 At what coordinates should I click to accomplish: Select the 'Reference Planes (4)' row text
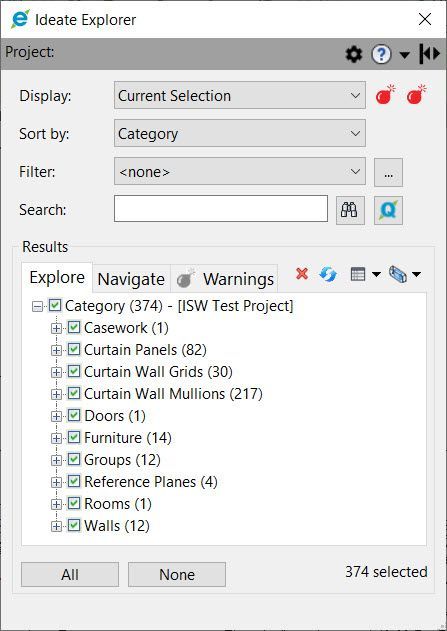(x=151, y=482)
